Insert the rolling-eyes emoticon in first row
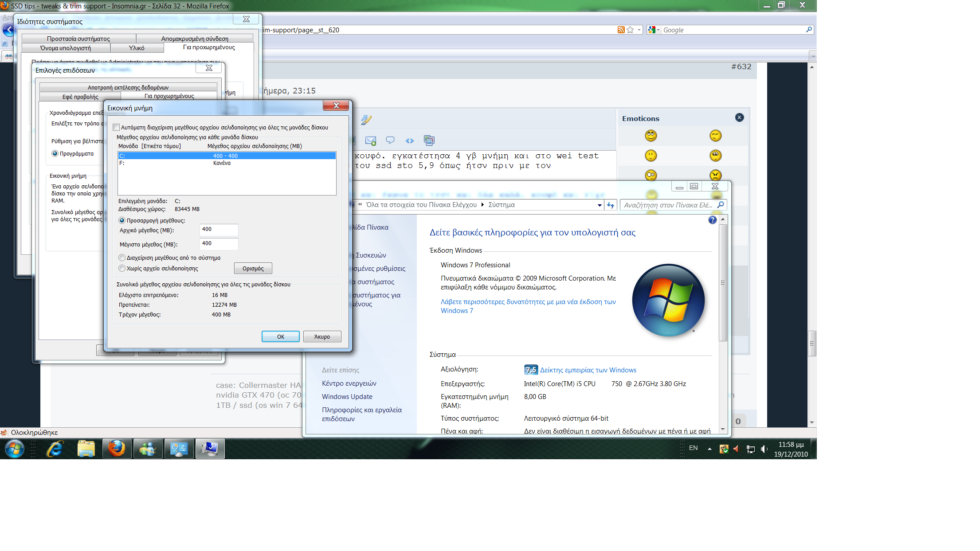The height and width of the screenshot is (551, 980). point(651,136)
